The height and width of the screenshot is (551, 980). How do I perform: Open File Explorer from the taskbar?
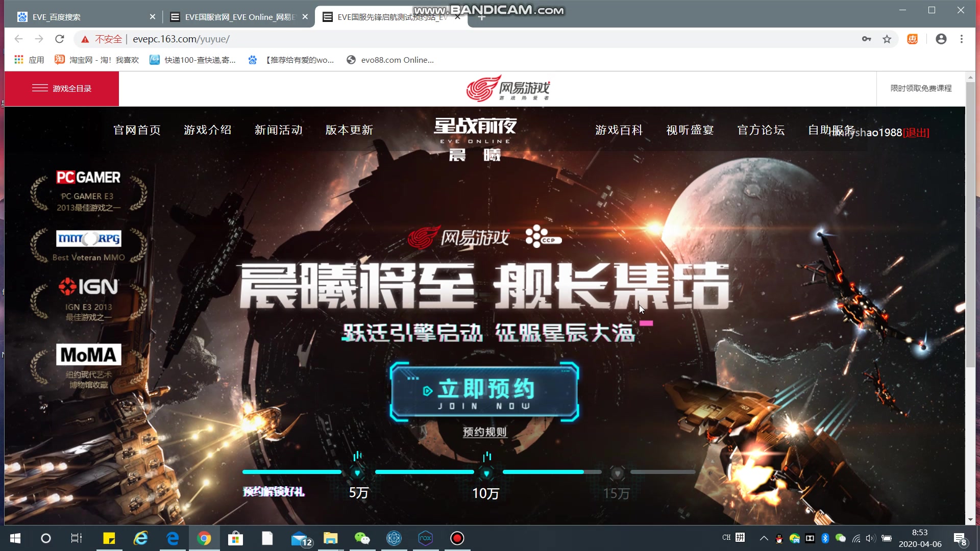point(331,538)
